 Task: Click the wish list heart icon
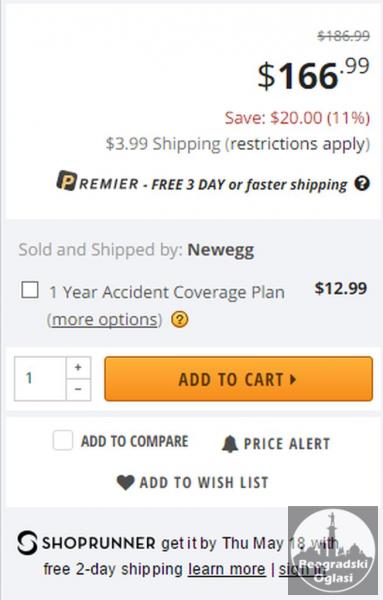(x=125, y=482)
